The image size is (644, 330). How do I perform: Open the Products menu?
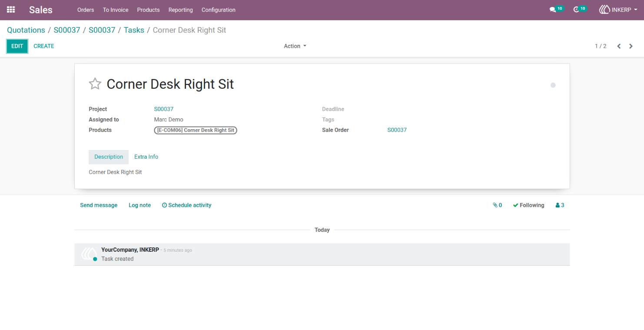[x=148, y=10]
